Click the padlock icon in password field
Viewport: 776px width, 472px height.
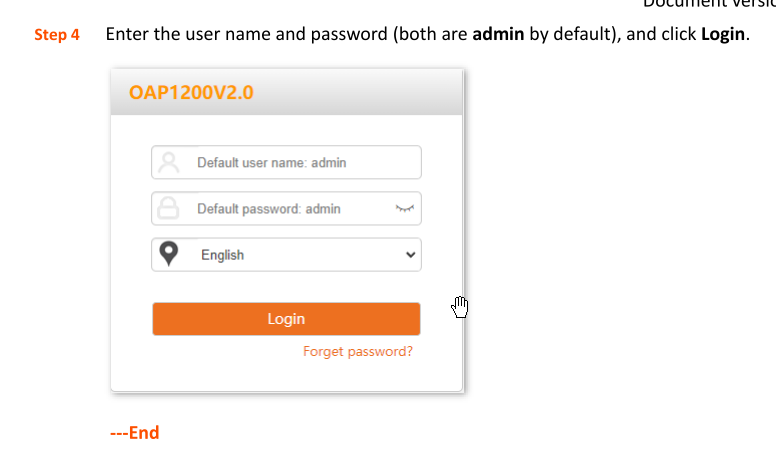[x=168, y=208]
